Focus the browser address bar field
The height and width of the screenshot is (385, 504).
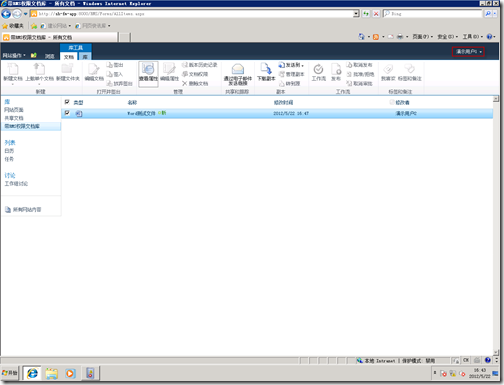click(x=195, y=14)
